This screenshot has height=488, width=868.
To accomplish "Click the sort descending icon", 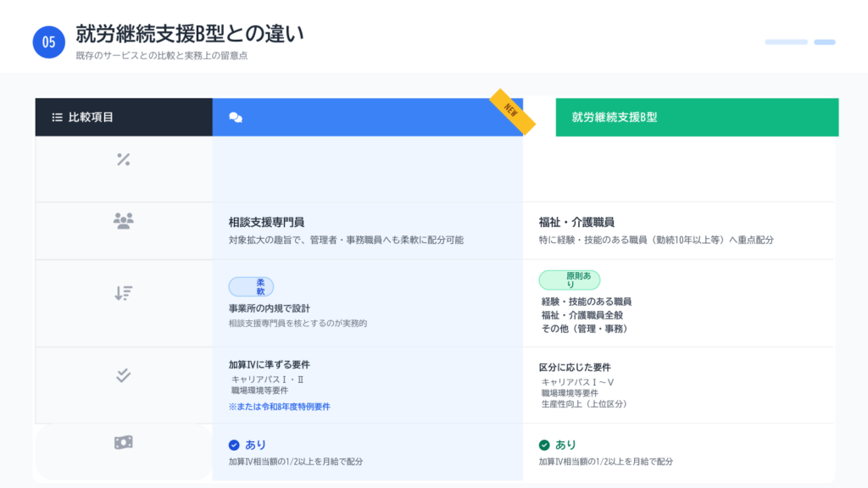I will [x=123, y=293].
